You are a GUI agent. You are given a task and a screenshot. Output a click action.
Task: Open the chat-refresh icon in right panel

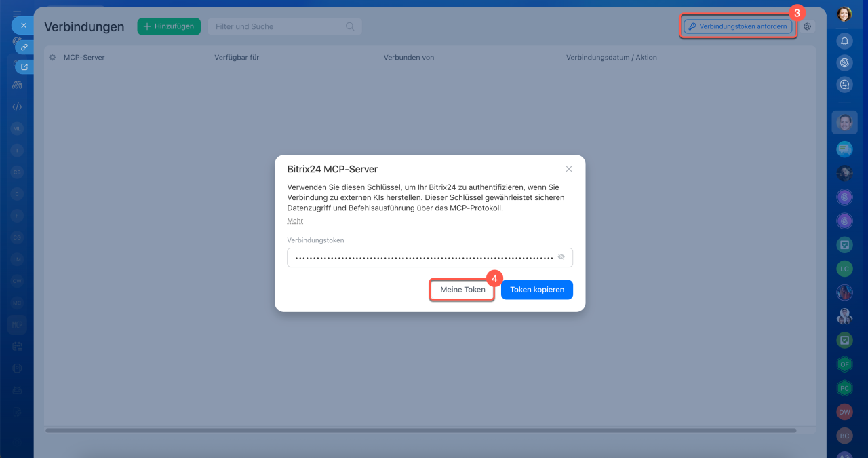tap(844, 85)
